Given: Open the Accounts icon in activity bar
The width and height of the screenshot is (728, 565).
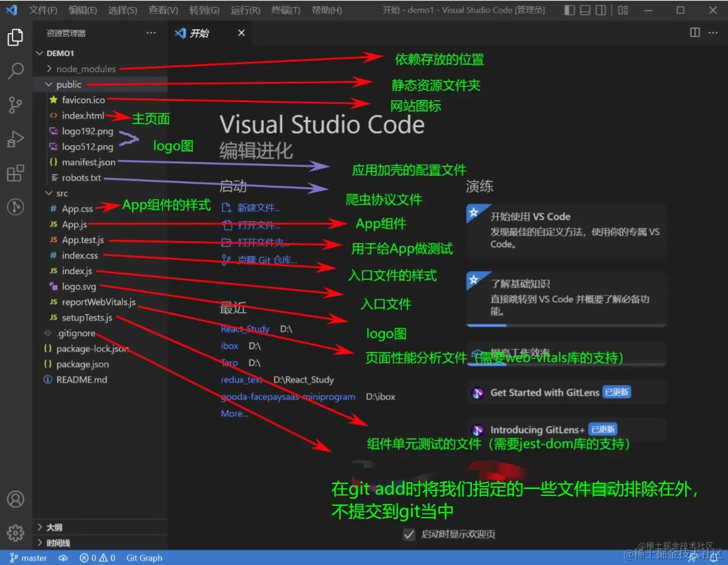Looking at the screenshot, I should click(16, 499).
